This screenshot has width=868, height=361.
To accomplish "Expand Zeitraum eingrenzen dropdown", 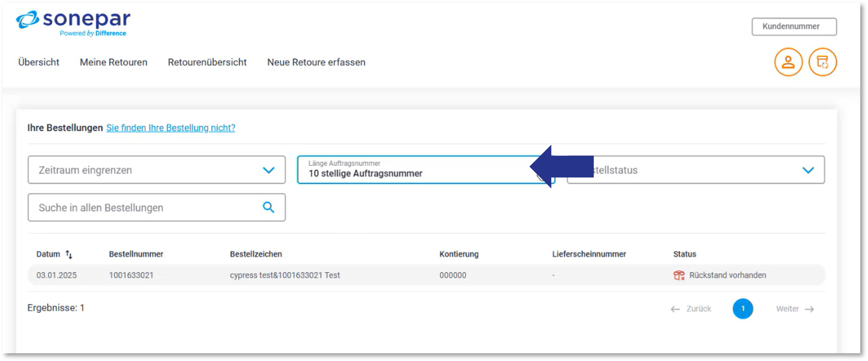I will point(157,170).
